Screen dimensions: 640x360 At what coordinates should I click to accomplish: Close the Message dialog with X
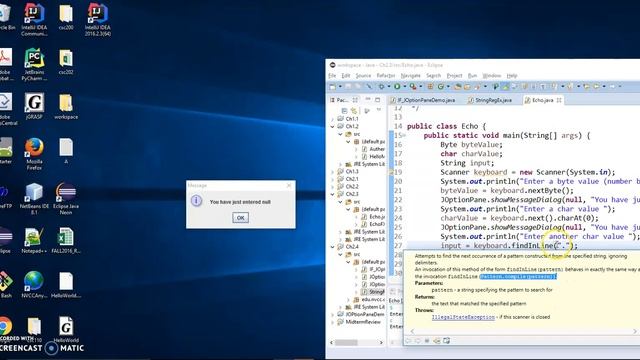(289, 185)
